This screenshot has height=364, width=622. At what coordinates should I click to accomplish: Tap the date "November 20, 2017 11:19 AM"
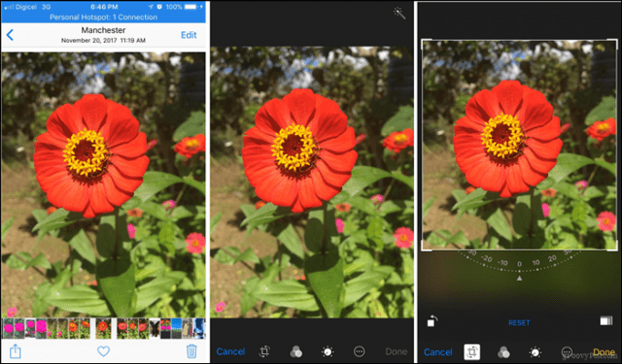104,41
